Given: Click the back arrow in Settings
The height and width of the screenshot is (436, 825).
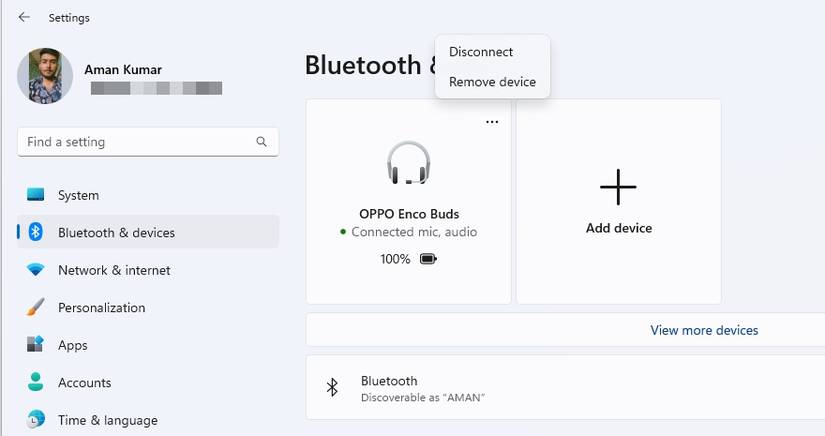Looking at the screenshot, I should 24,18.
